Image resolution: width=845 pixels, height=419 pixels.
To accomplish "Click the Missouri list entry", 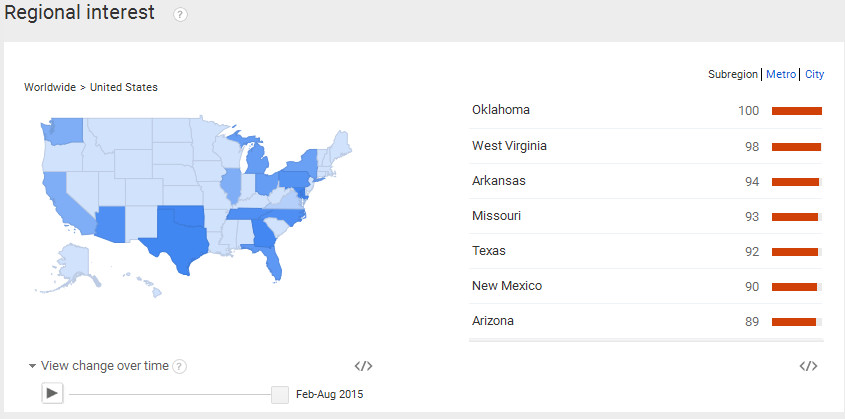I will click(x=497, y=216).
